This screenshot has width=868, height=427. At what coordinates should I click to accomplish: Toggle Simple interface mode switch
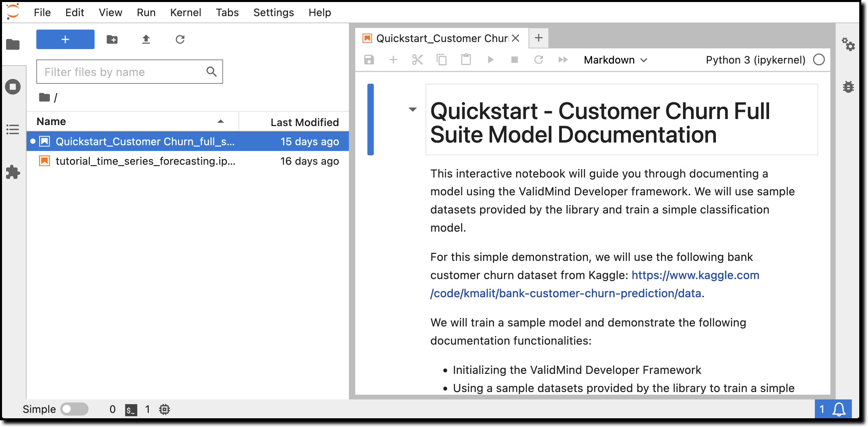pyautogui.click(x=74, y=410)
